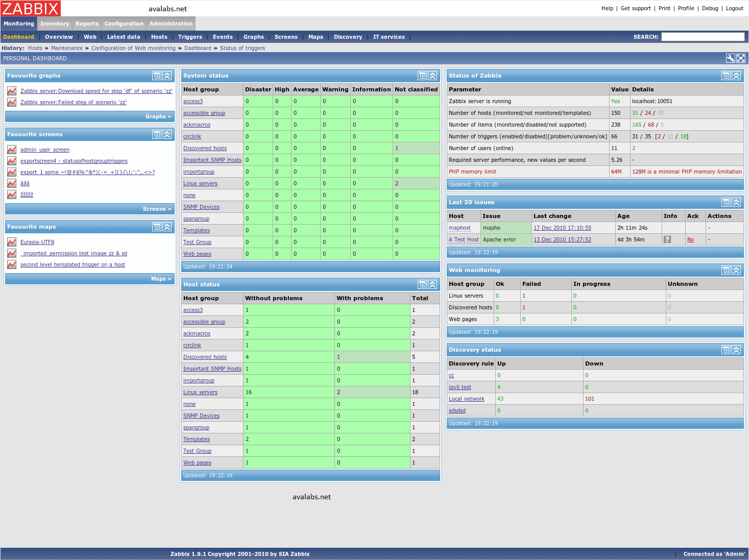The width and height of the screenshot is (749, 560).
Task: Collapse the Favourite maps widget
Action: (167, 227)
